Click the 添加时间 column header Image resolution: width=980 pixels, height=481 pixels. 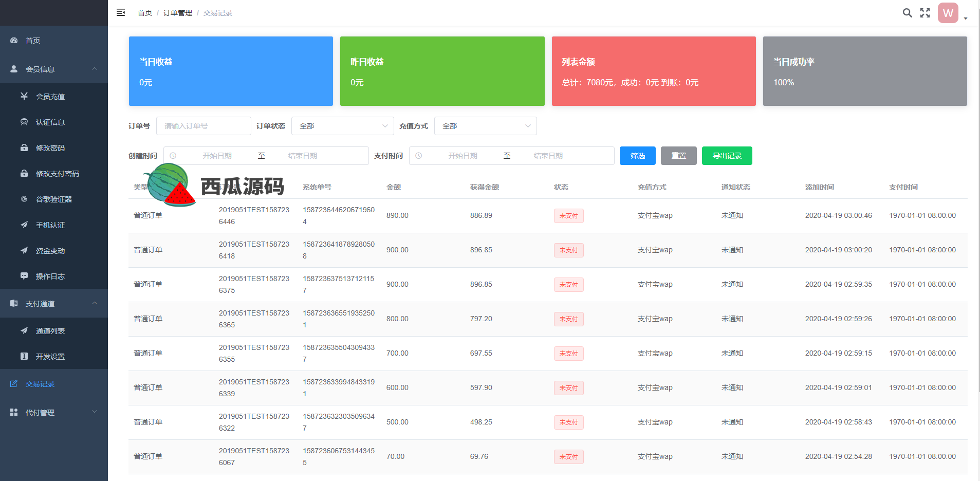pyautogui.click(x=820, y=187)
